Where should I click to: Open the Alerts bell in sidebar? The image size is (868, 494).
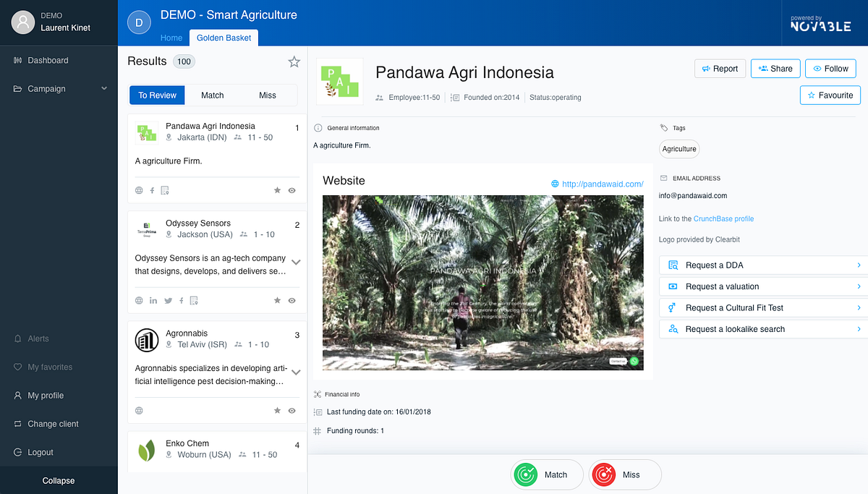point(18,338)
